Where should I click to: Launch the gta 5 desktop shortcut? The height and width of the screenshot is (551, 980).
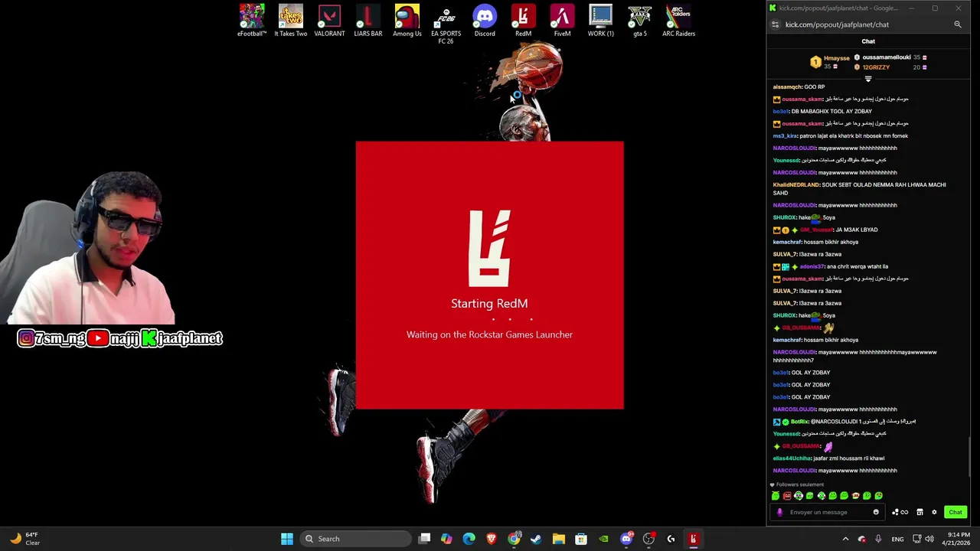(639, 21)
